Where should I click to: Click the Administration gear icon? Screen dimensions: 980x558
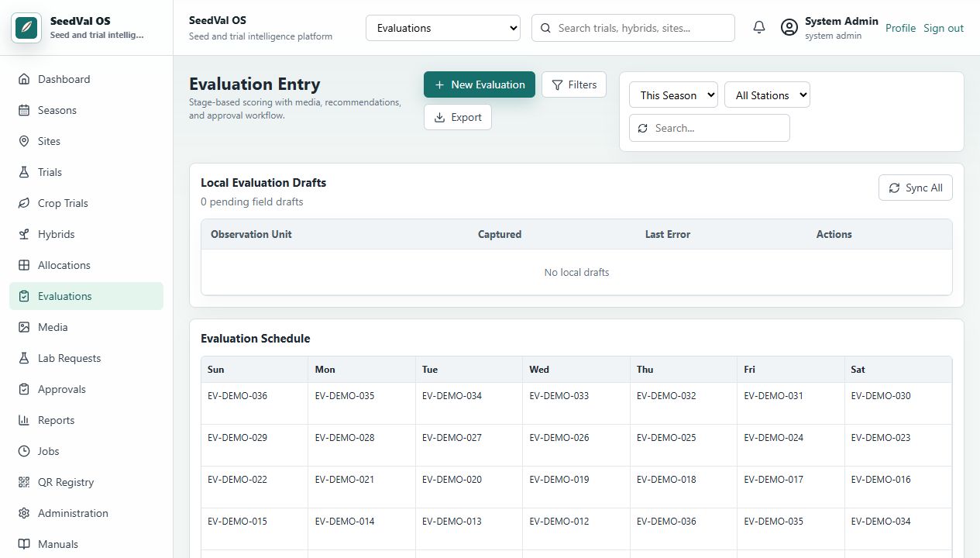pos(24,513)
